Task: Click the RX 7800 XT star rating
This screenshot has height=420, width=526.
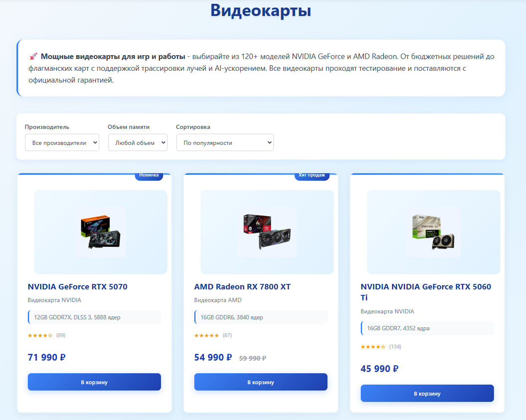Action: point(207,336)
